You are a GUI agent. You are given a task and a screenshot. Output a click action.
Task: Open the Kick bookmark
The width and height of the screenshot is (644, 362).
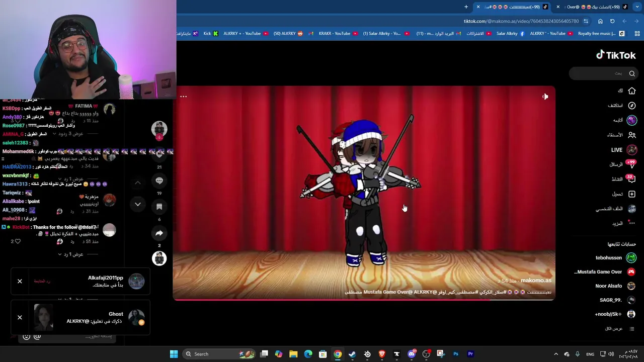211,34
